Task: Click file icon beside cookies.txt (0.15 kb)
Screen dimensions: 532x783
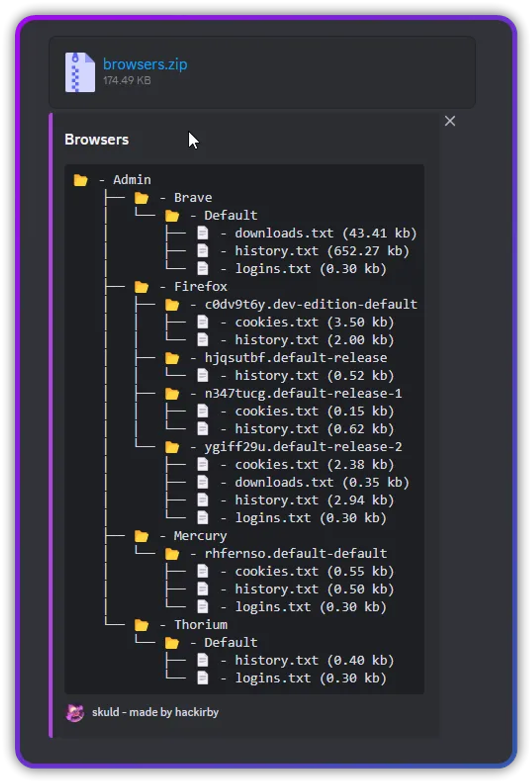Action: point(202,411)
